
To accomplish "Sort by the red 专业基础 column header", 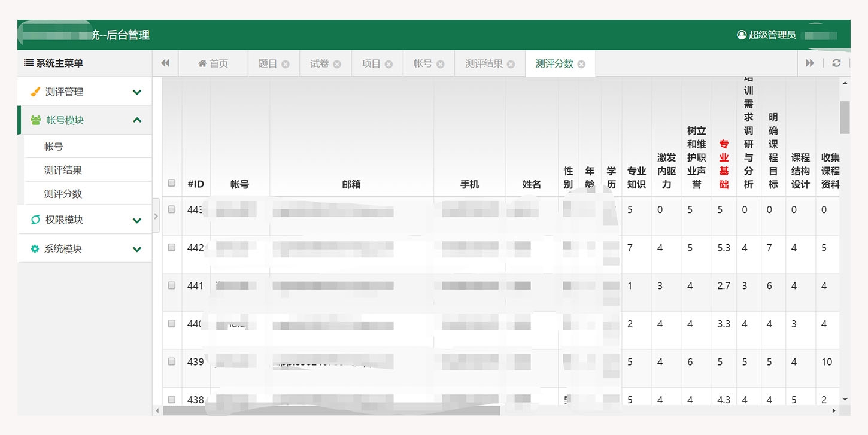I will tap(724, 165).
